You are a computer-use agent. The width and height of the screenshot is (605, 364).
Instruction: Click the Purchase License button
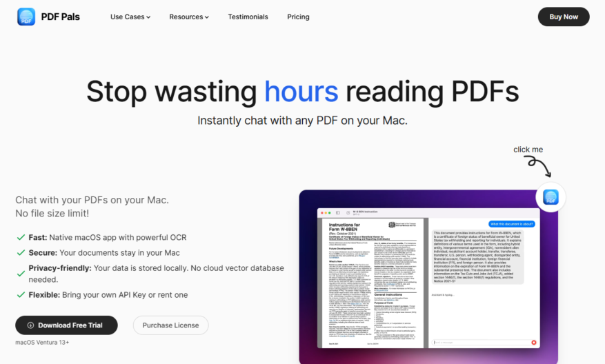click(x=170, y=325)
